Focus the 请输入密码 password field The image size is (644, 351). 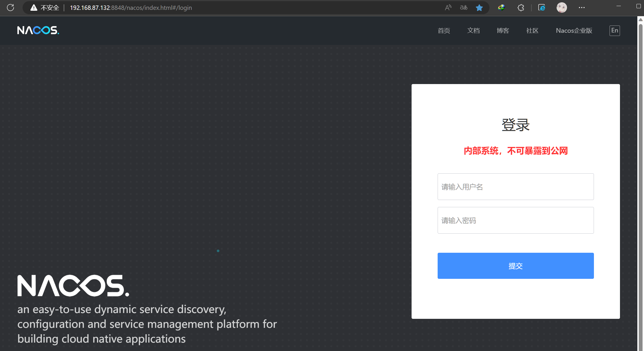515,220
